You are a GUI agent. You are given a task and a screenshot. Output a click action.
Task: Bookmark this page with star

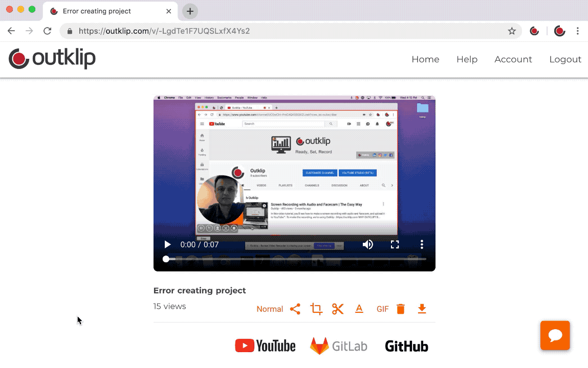coord(512,31)
